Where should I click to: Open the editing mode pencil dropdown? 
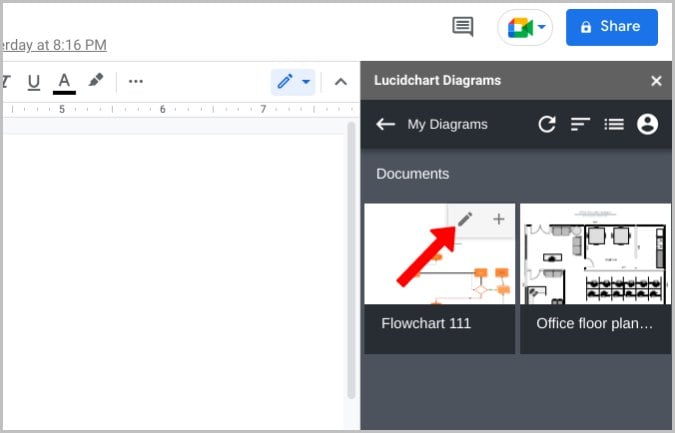click(x=293, y=82)
